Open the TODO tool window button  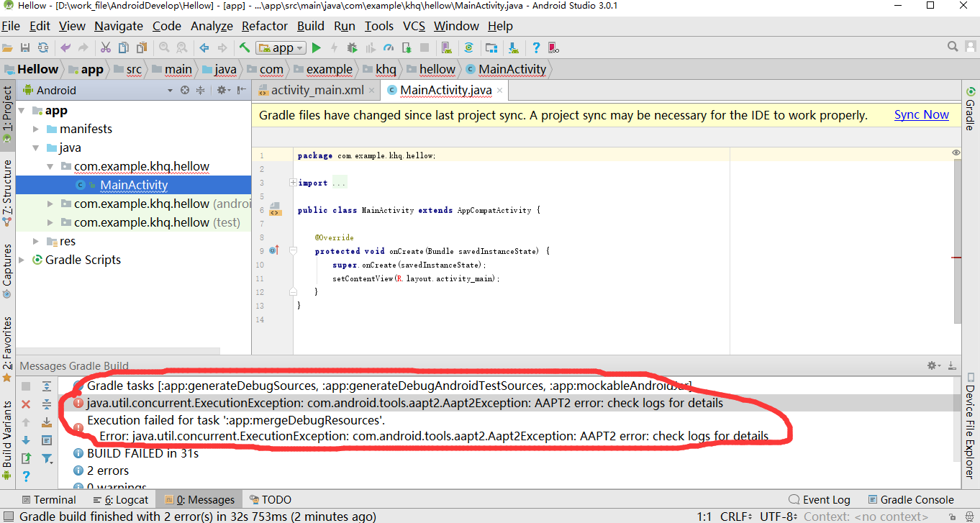[271, 499]
